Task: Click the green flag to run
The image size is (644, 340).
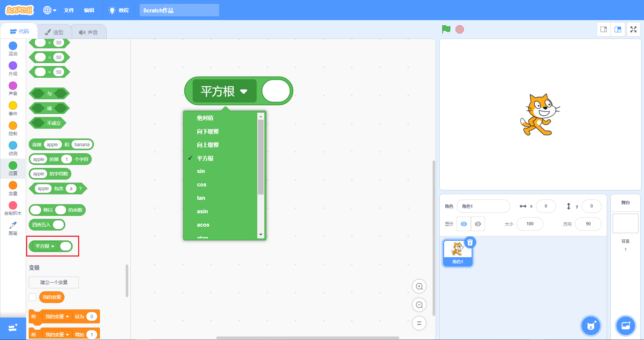Action: [446, 30]
